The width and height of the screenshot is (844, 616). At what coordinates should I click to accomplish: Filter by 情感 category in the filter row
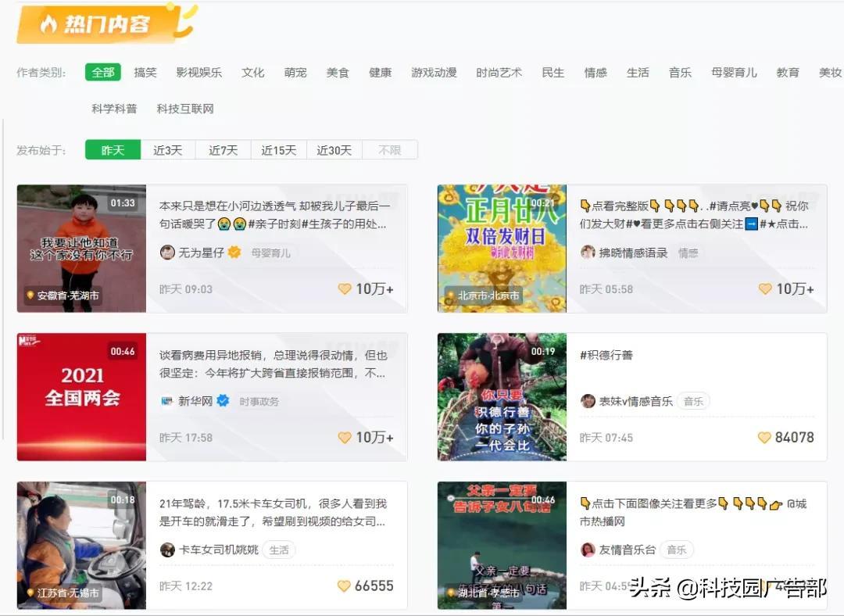coord(595,72)
